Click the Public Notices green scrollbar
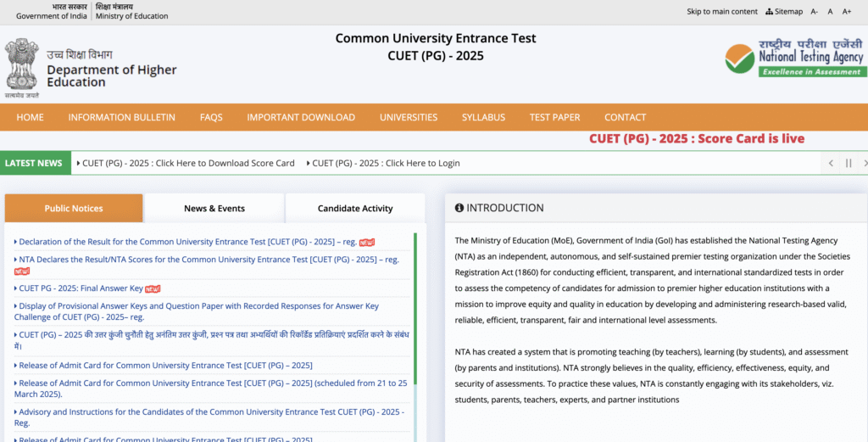This screenshot has height=442, width=868. pyautogui.click(x=415, y=309)
